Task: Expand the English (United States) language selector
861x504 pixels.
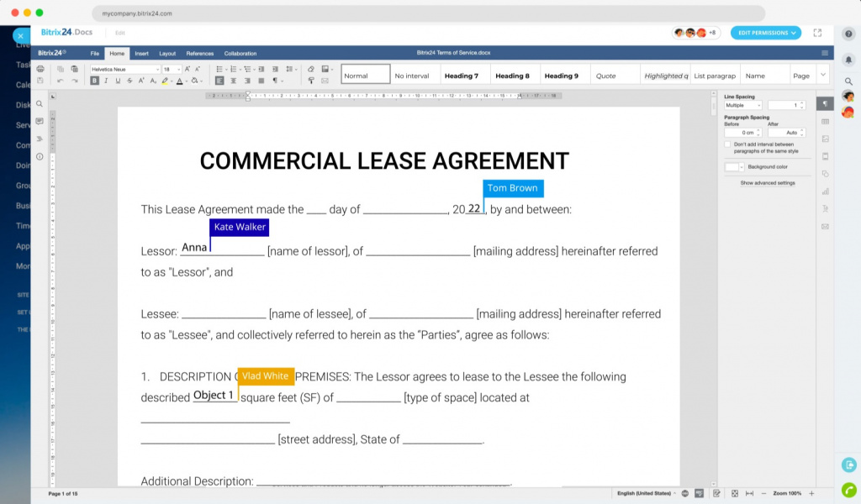Action: tap(646, 493)
